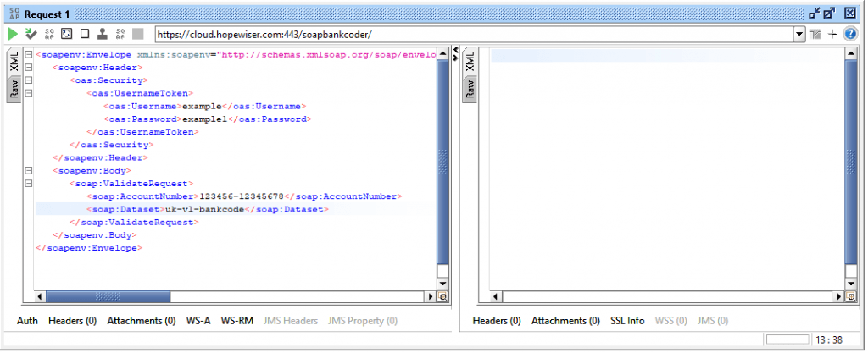Screen dimensions: 868x353
Task: Collapse the soap:ValidateRequest XML node
Action: 29,183
